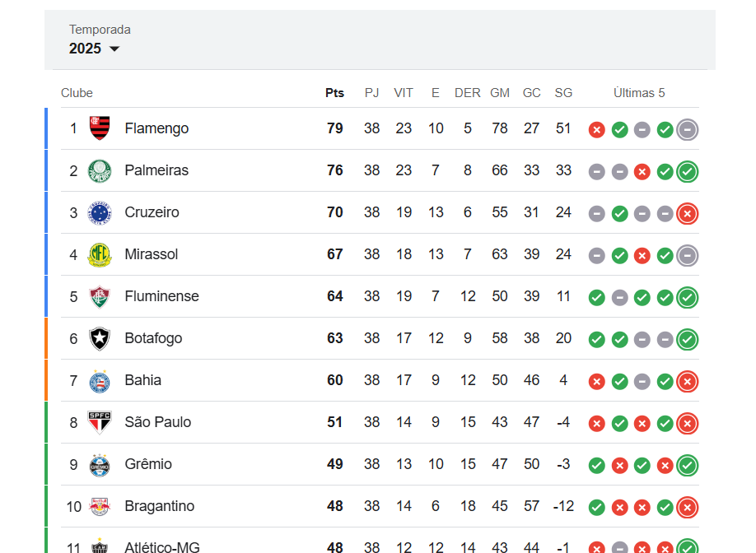Select the Mirassol team name
The height and width of the screenshot is (553, 756).
(152, 254)
